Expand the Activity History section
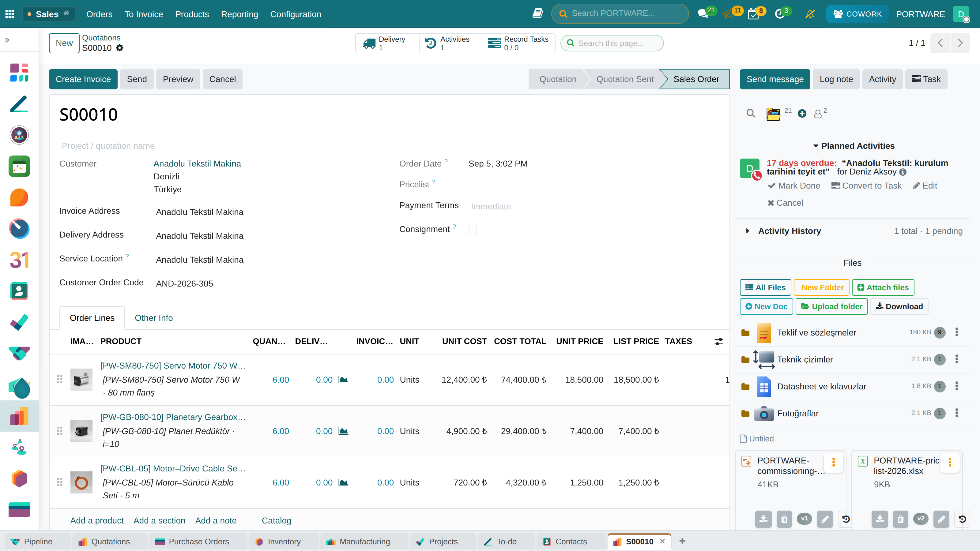 click(x=748, y=231)
